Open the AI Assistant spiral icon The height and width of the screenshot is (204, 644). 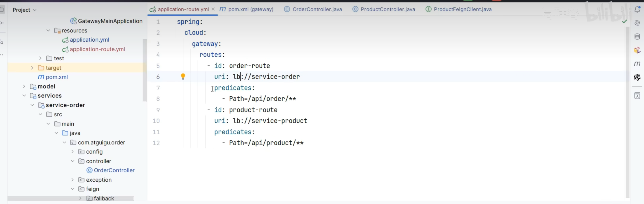(x=637, y=23)
